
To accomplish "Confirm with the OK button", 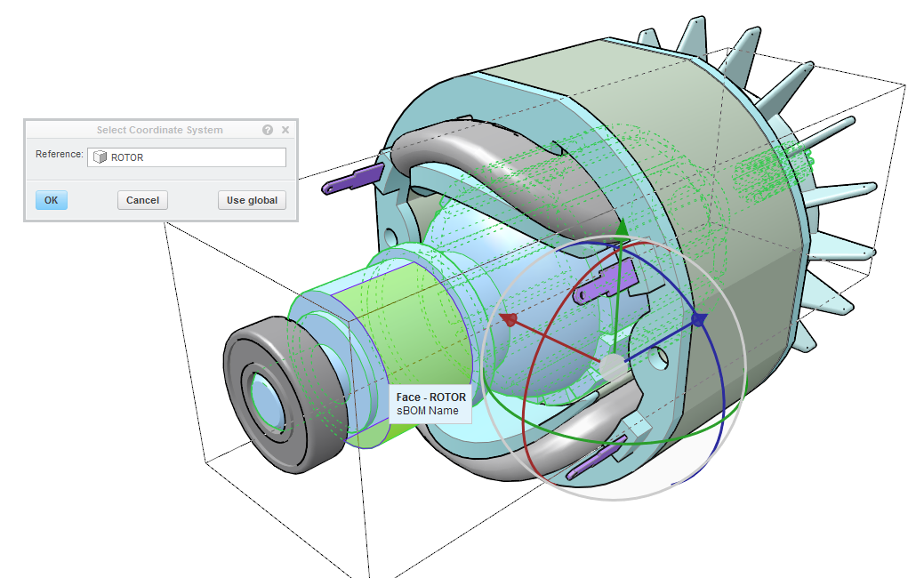I will (52, 200).
